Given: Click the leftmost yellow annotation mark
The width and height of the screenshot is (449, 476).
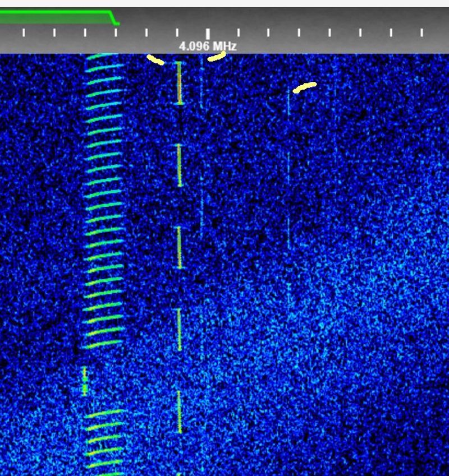Looking at the screenshot, I should point(155,59).
